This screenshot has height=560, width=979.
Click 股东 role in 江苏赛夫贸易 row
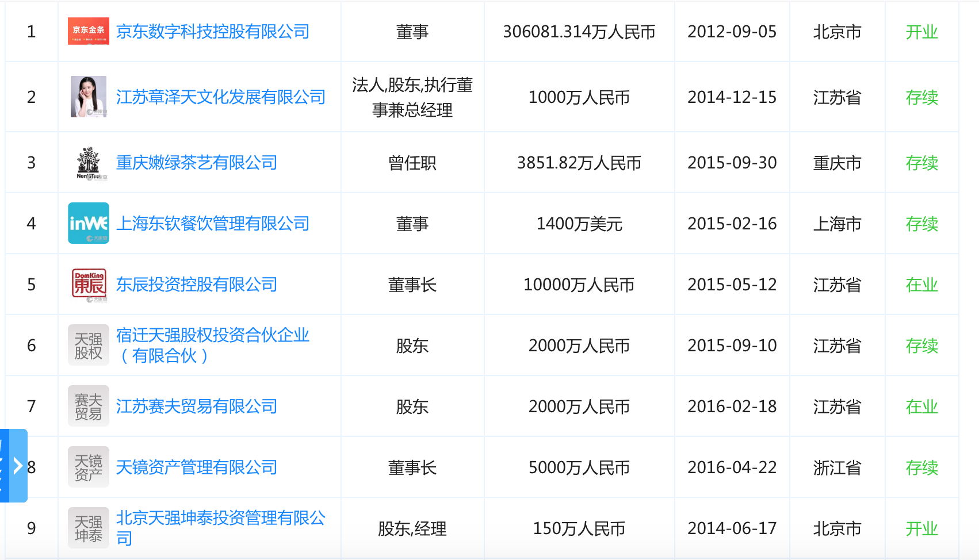[412, 406]
